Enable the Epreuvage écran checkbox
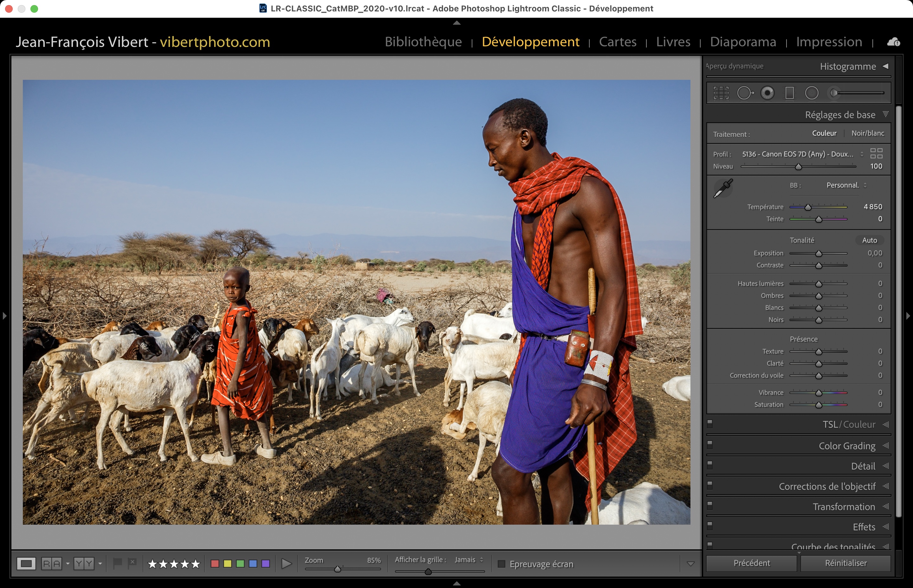Screen dimensions: 913x588 click(x=502, y=564)
